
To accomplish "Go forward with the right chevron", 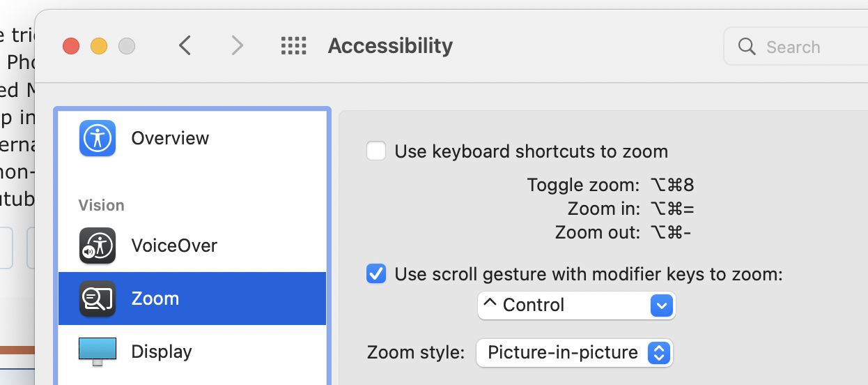I will pos(238,46).
